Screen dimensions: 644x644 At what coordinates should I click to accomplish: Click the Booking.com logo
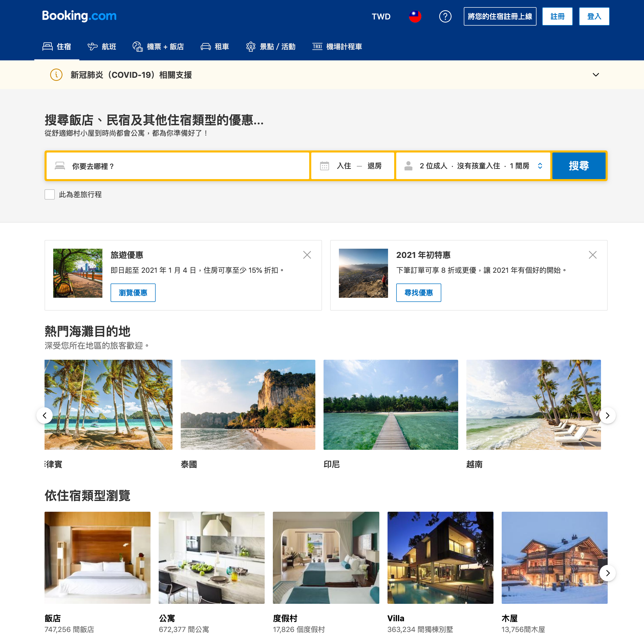coord(79,16)
